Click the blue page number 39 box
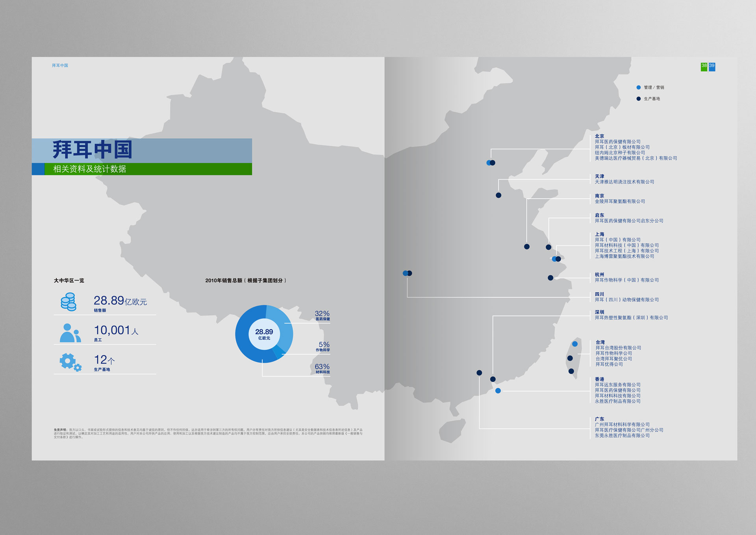756x535 pixels. coord(712,67)
